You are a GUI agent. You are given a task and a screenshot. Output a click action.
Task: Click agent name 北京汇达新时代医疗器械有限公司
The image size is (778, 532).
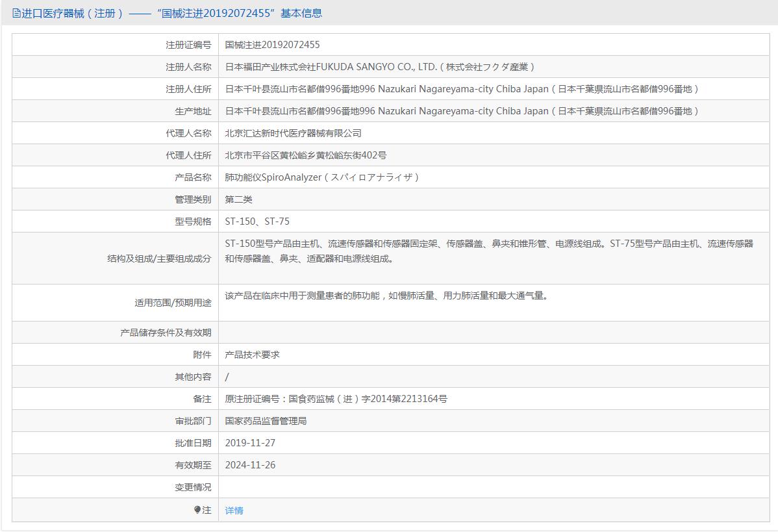(294, 133)
